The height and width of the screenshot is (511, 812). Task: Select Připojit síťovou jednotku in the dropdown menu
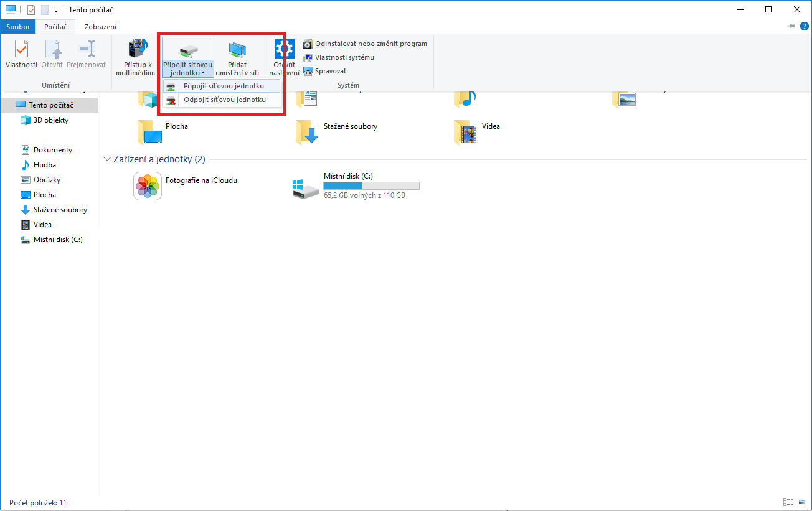[x=222, y=86]
